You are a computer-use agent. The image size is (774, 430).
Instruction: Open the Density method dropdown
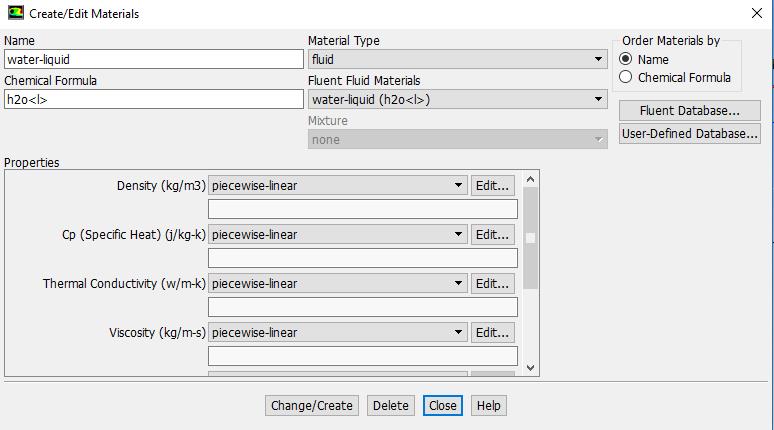pos(338,185)
